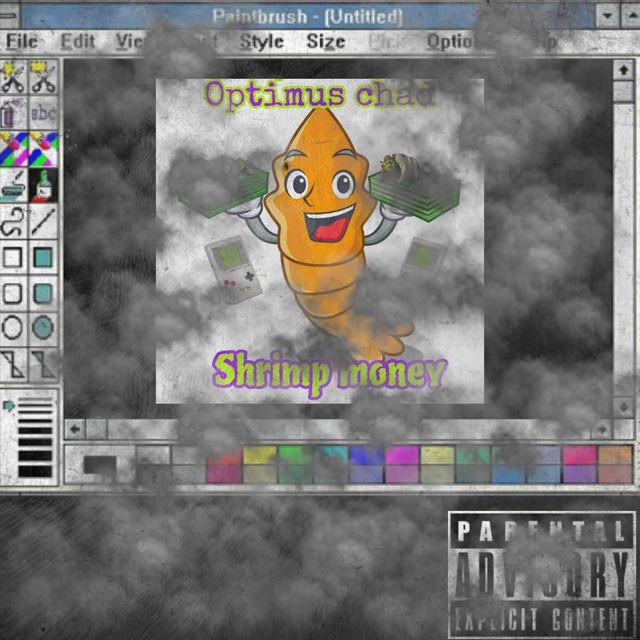Pick the Filled Polygon tool
640x640 pixels.
[x=43, y=364]
